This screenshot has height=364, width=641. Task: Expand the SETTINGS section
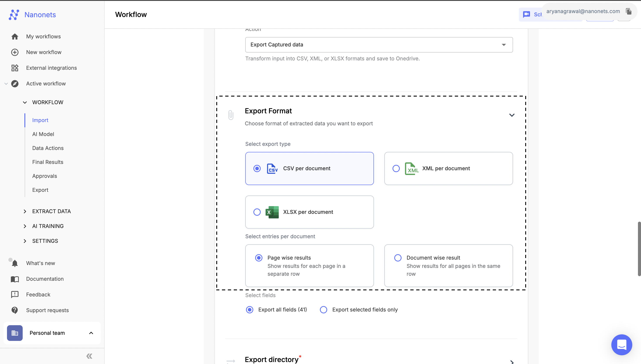click(25, 241)
